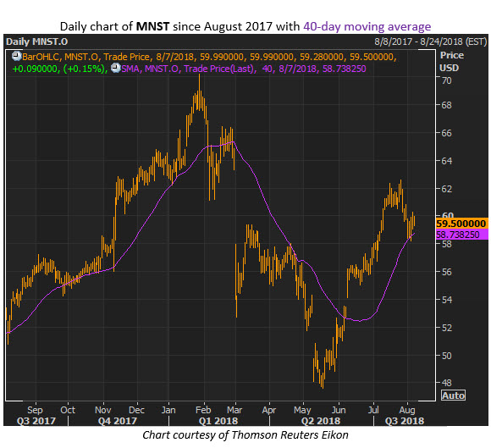491x448 pixels.
Task: Click the green '+0.090000, (+0.15%)' change value
Action: (x=59, y=69)
